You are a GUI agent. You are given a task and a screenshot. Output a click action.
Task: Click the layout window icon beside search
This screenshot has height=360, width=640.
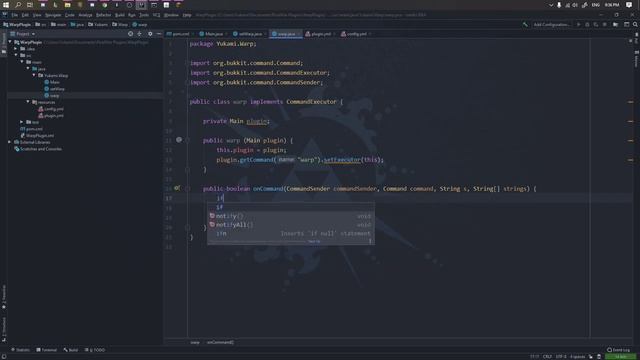[627, 24]
